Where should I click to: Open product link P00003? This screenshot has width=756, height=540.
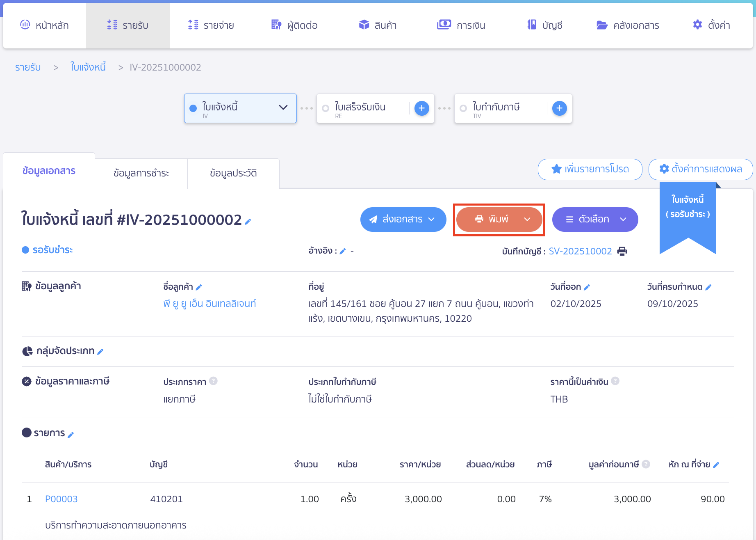(x=61, y=499)
